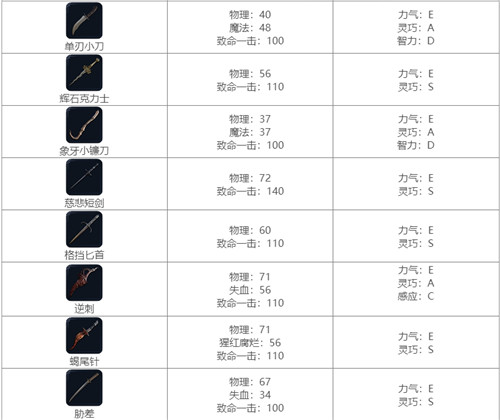Click the 单刃小刀 dagger icon
500x420 pixels.
[84, 20]
